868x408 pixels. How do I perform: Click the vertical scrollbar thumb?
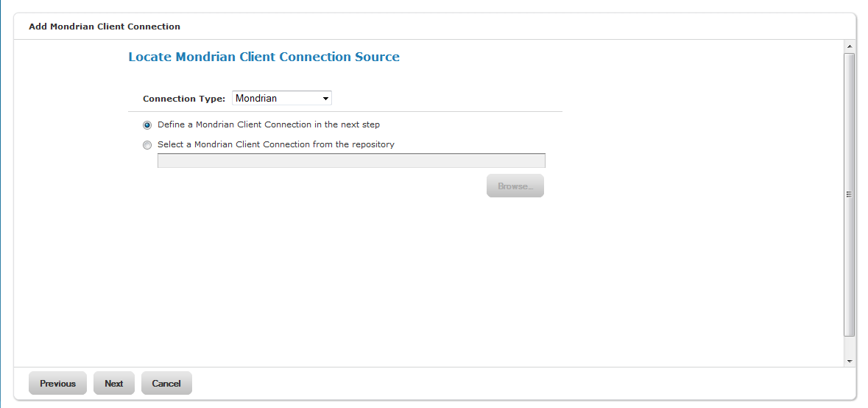coord(850,194)
